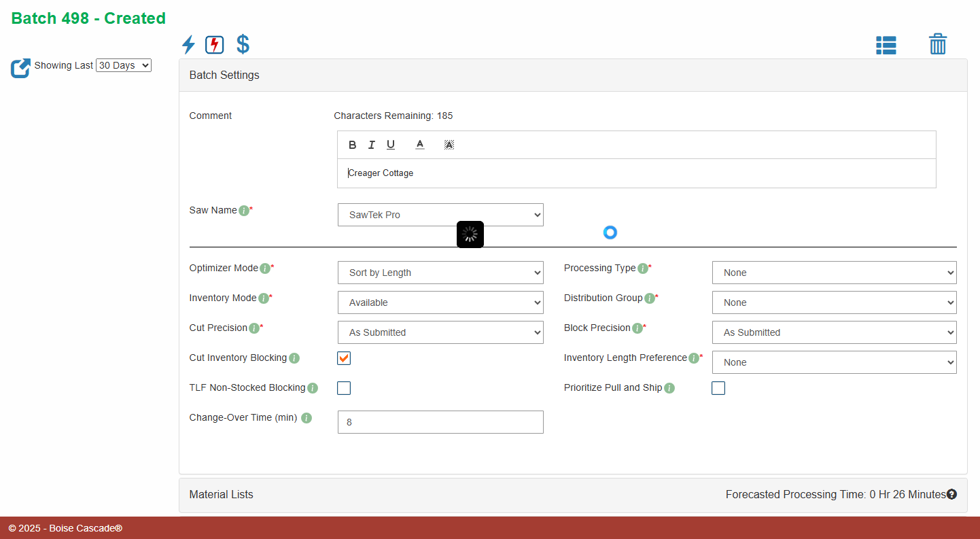Click the Batch Settings panel header
This screenshot has width=980, height=539.
(573, 75)
